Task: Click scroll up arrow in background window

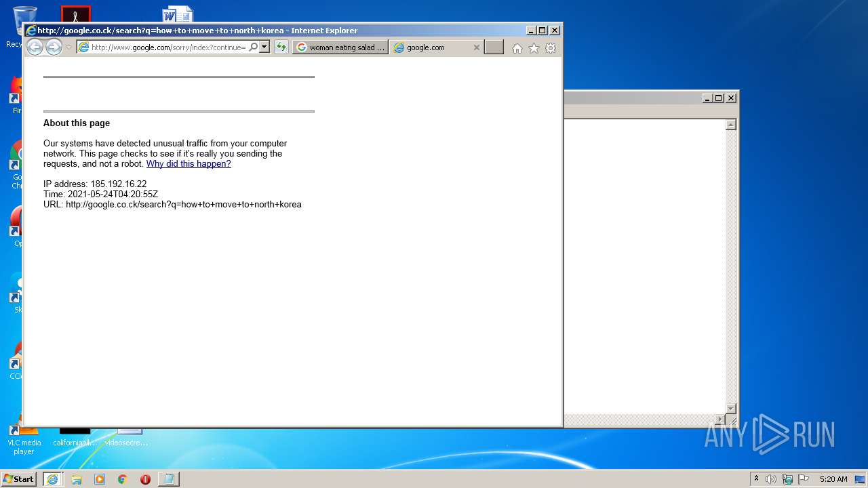Action: 730,125
